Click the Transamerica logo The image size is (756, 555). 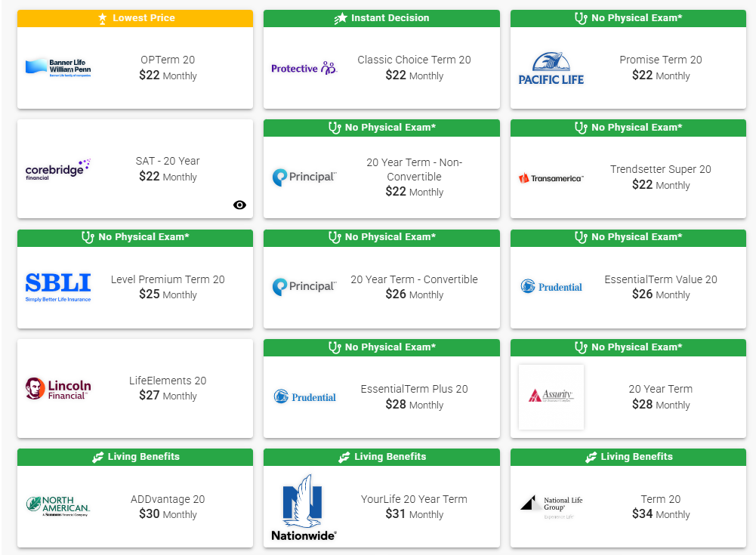click(x=551, y=178)
